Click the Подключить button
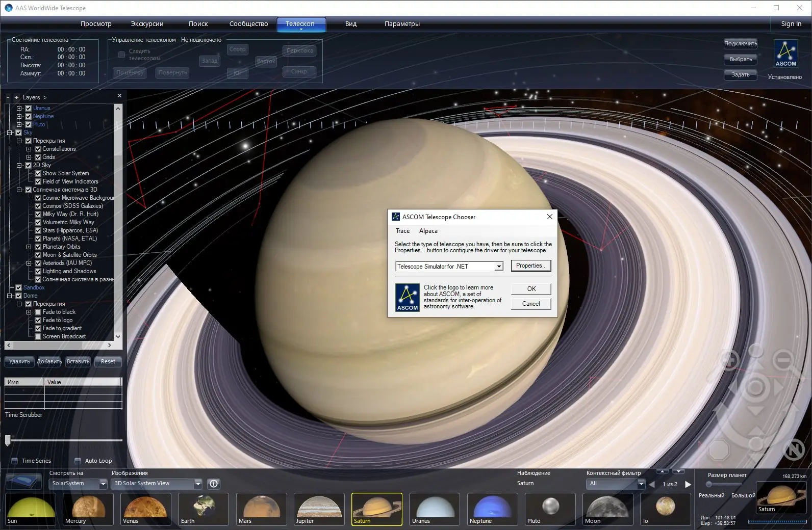812x530 pixels. point(740,44)
